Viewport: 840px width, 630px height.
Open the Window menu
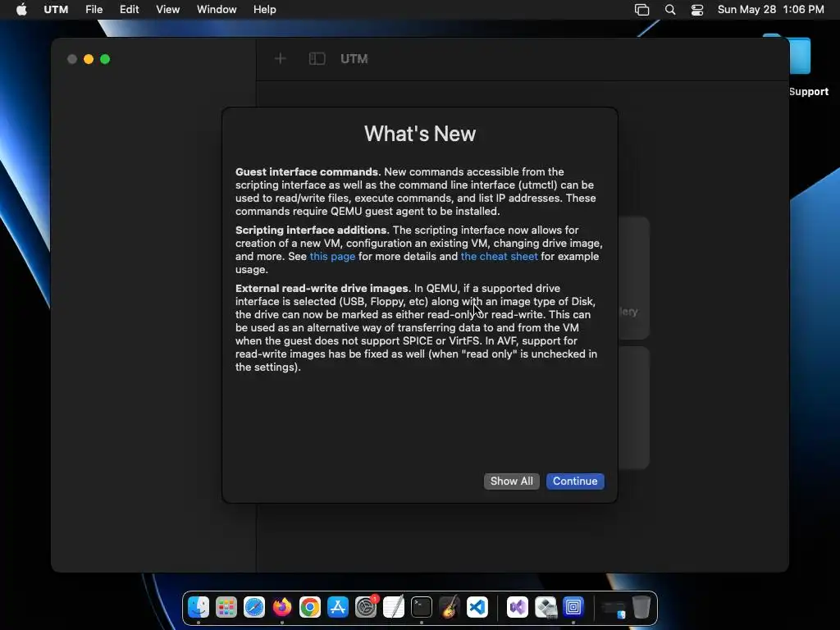217,10
